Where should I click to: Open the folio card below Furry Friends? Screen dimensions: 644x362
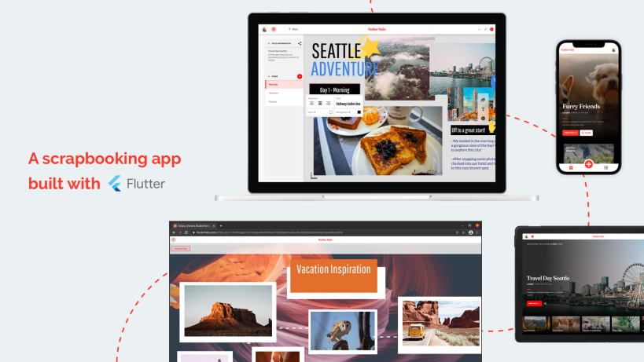[588, 153]
